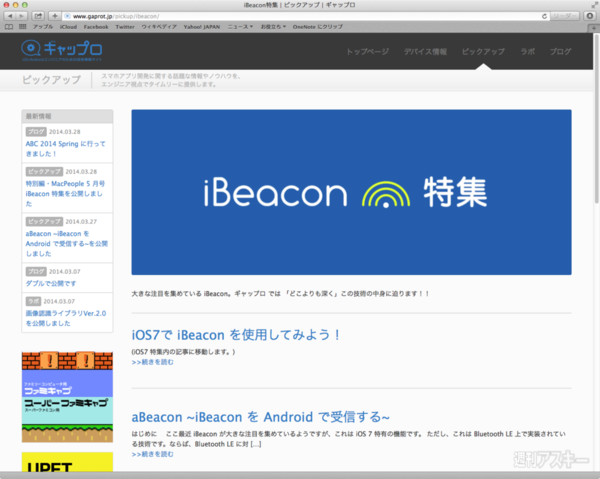Go forward using the Safari forward arrow

click(21, 16)
